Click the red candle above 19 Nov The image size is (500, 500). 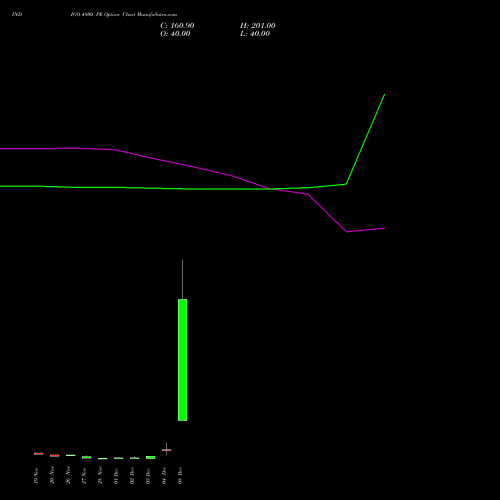[x=39, y=454]
